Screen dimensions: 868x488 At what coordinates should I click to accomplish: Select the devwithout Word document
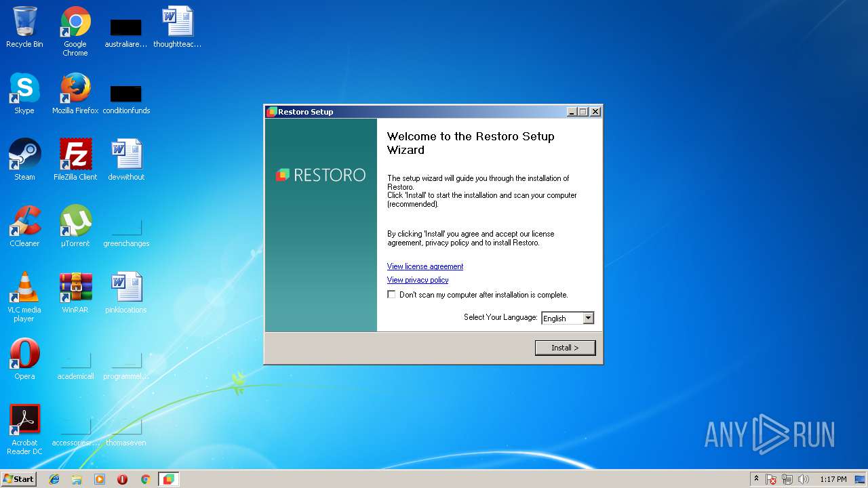[126, 160]
